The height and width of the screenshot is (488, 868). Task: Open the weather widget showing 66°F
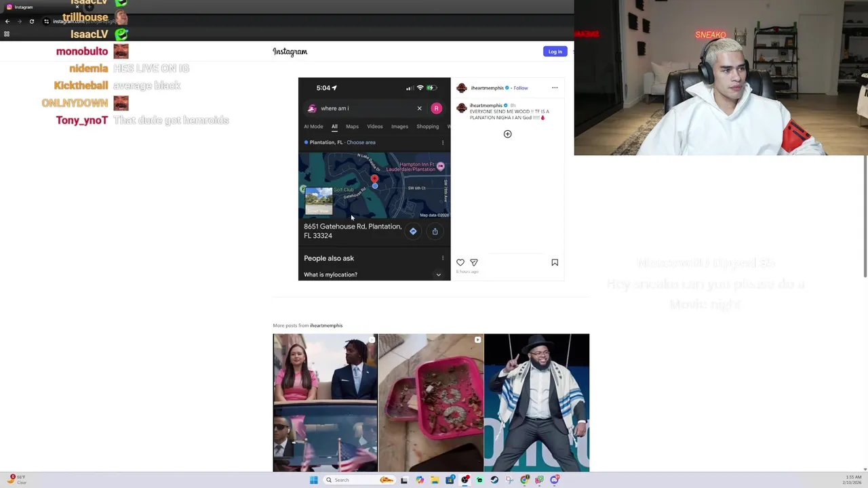click(17, 480)
